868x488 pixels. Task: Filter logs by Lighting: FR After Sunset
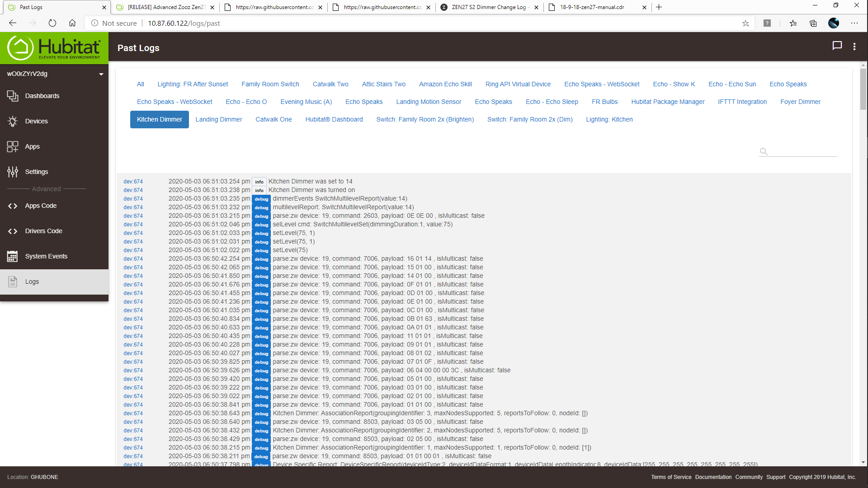[193, 84]
